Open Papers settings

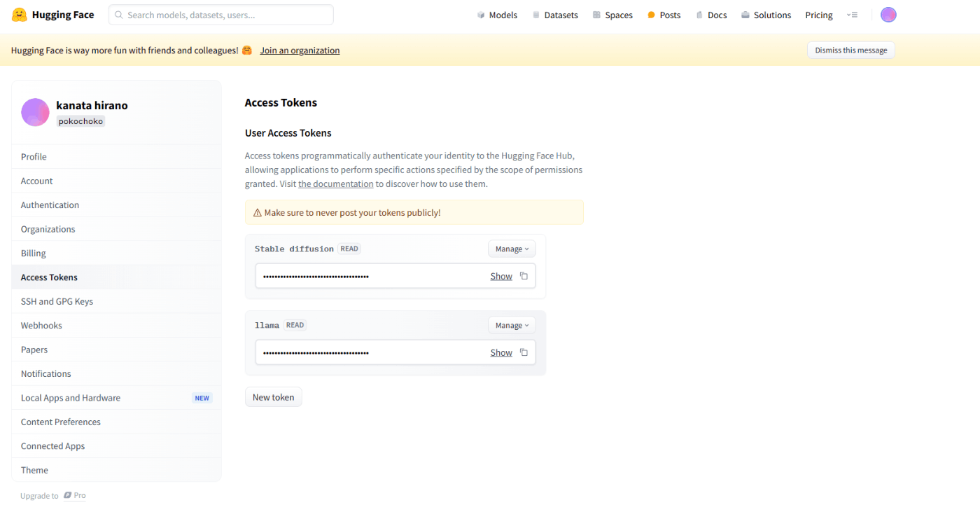[116, 350]
